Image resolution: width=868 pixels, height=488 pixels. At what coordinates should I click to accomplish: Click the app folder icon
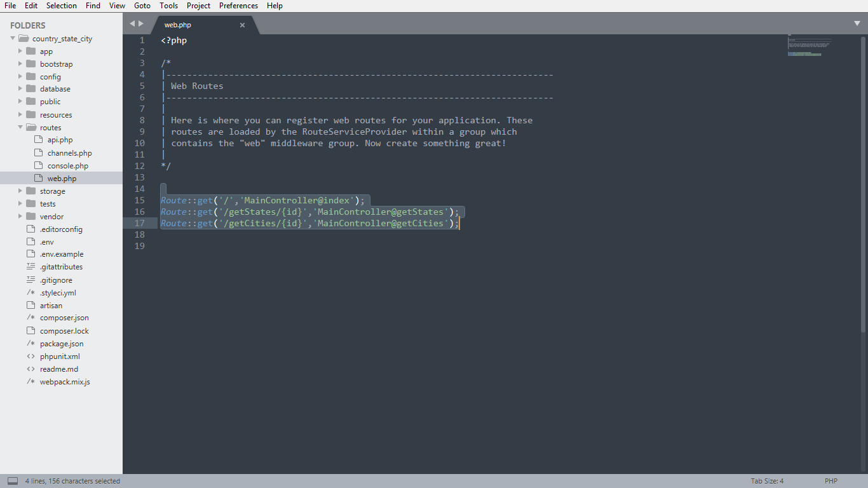(31, 51)
